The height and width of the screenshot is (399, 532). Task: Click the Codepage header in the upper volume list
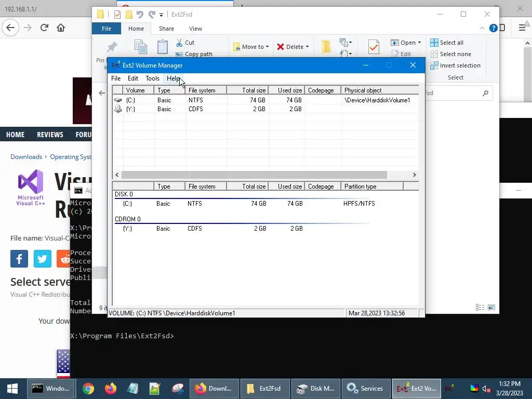click(x=323, y=90)
